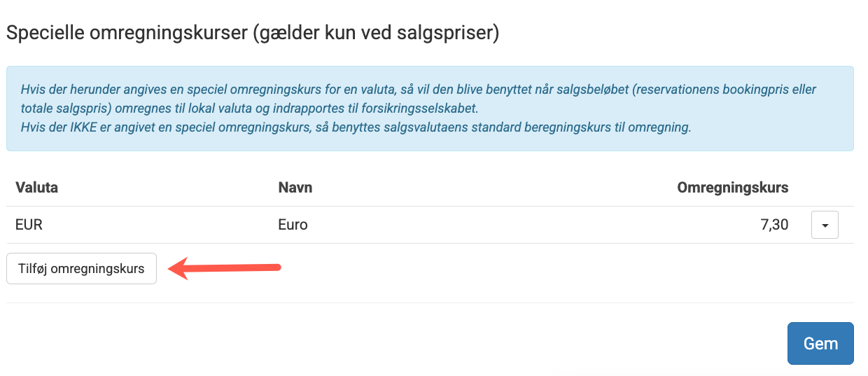Click the blue information box
The image size is (868, 376).
[430, 109]
